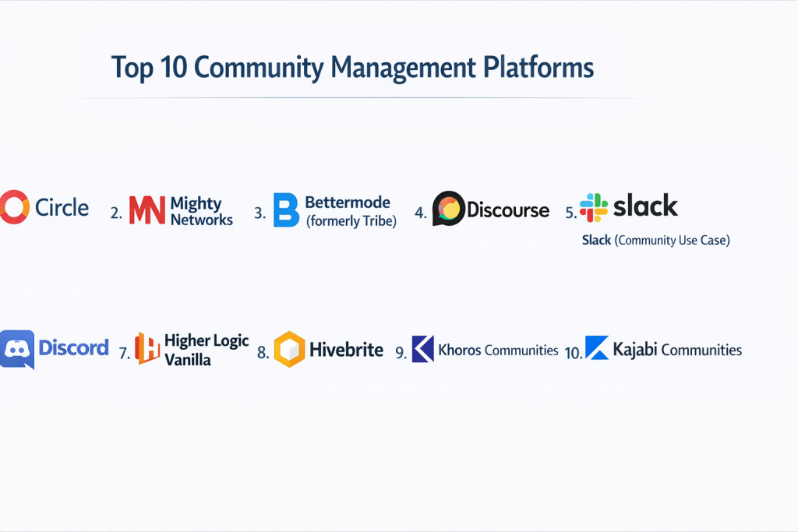The height and width of the screenshot is (532, 798).
Task: Select the '(formerly Tribe)' subtitle text
Action: coord(351,221)
